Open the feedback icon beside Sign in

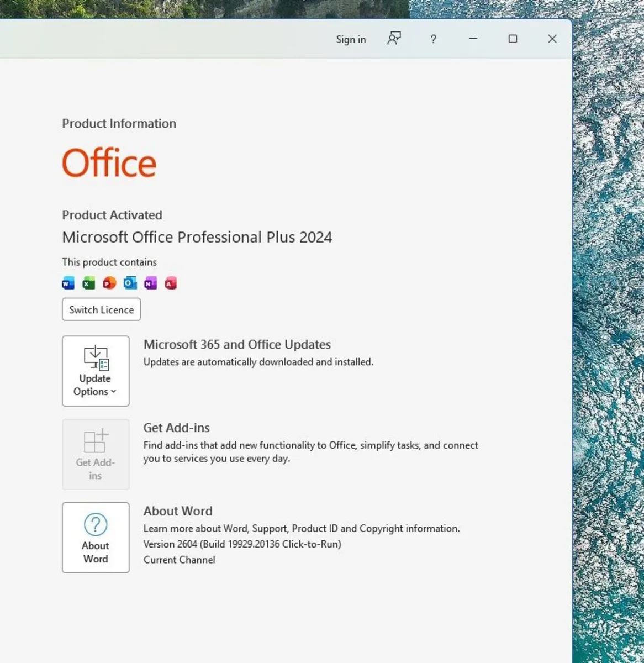394,39
